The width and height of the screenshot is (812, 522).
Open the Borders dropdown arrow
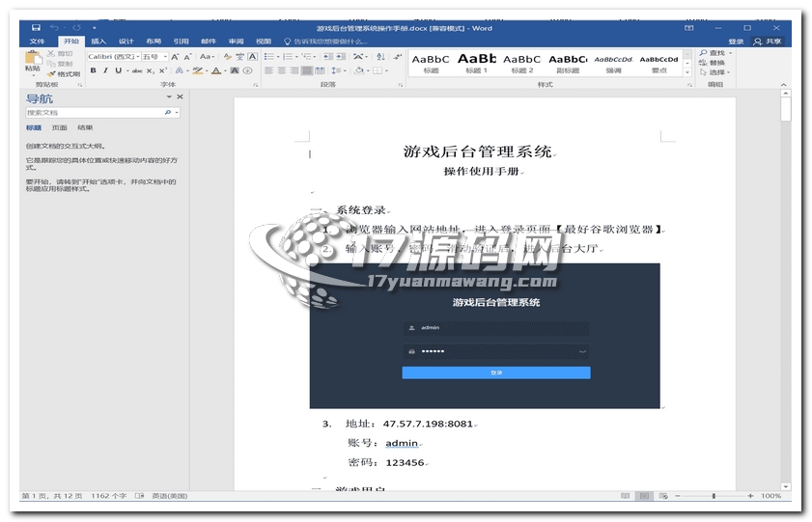click(386, 70)
